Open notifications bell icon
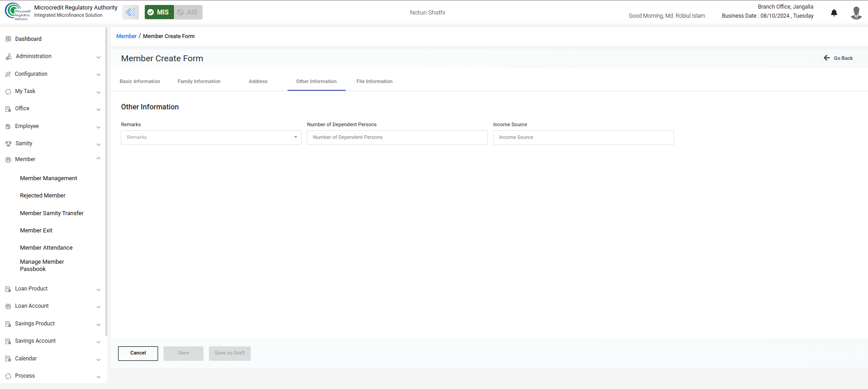868x389 pixels. (834, 13)
